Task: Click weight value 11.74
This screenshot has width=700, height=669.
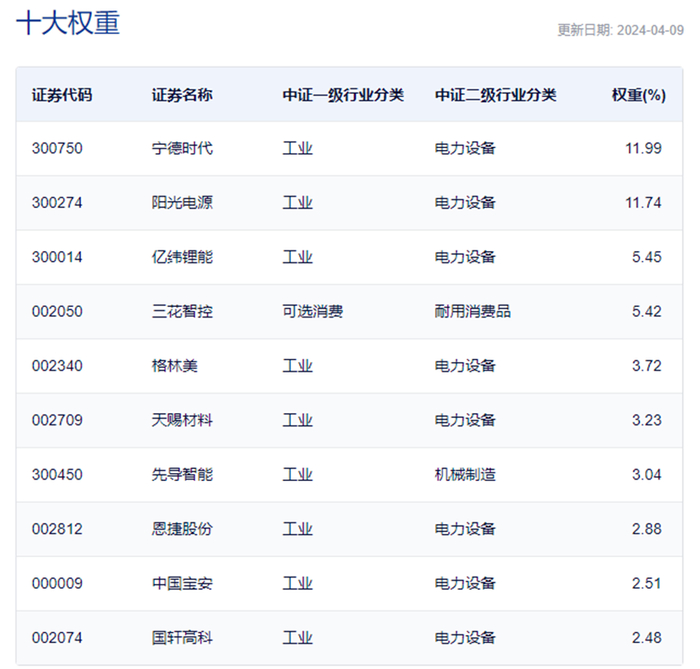Action: tap(643, 203)
